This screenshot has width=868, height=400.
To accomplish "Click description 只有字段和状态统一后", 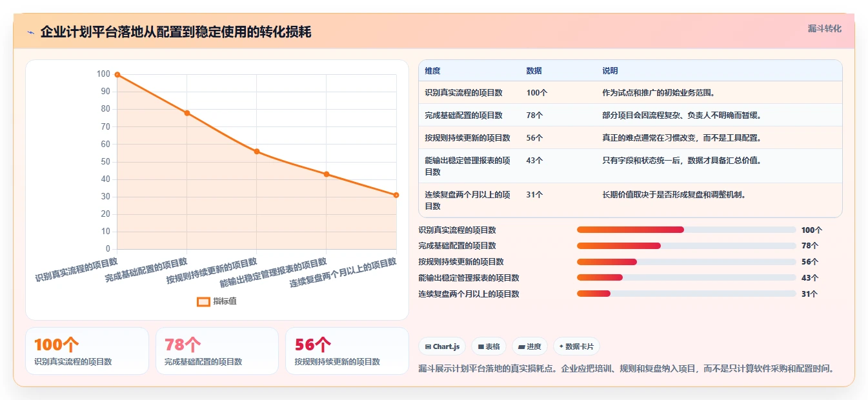I will [x=682, y=161].
